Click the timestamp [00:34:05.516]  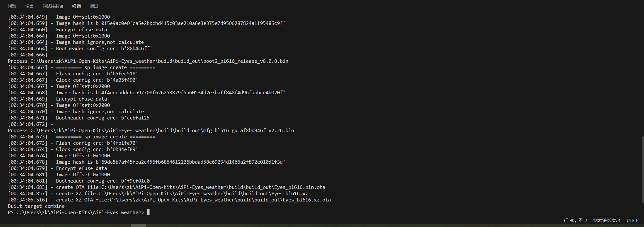[28, 200]
